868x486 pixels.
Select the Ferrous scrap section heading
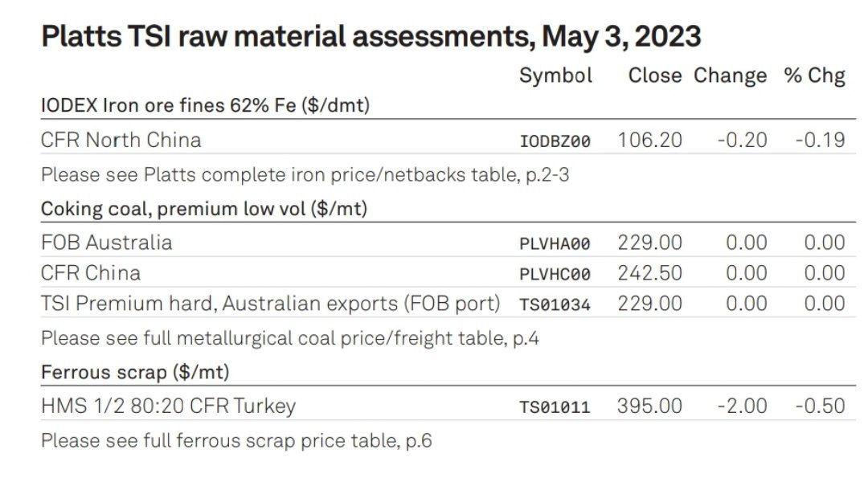pyautogui.click(x=135, y=372)
